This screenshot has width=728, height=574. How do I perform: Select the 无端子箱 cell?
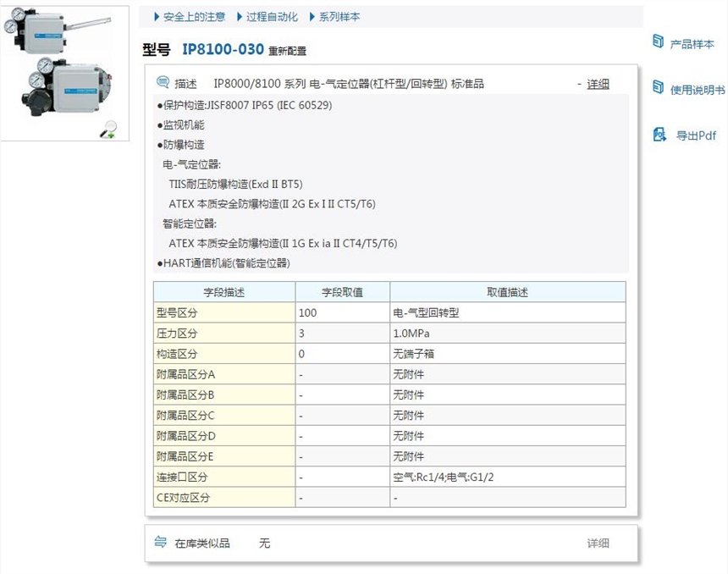pos(507,353)
